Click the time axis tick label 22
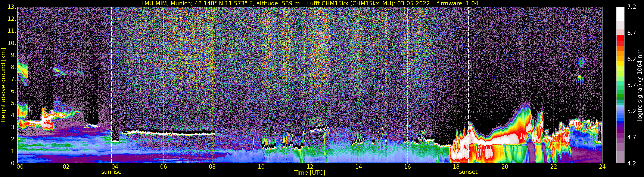Screen dimensions: 644x177 554,167
